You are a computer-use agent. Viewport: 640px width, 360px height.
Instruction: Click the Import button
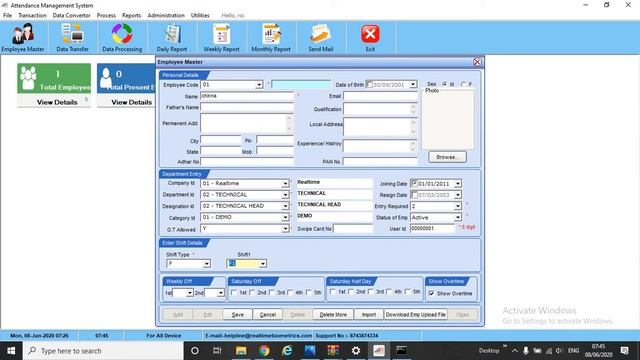point(369,314)
